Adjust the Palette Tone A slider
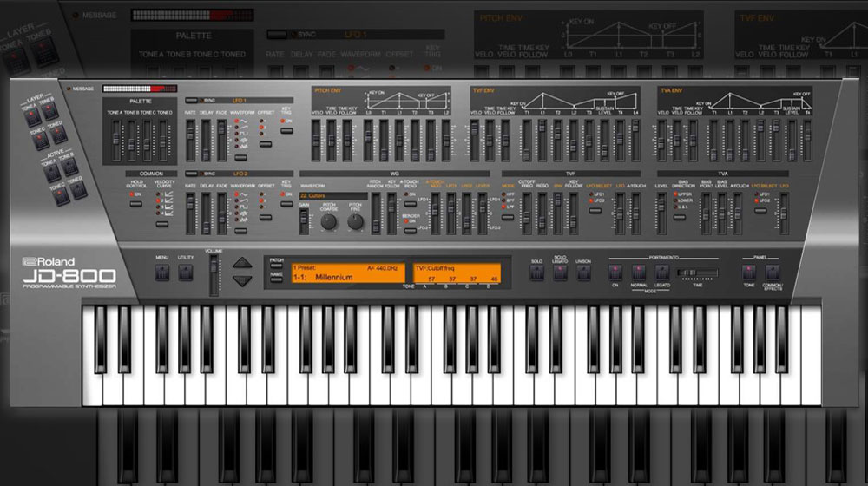The image size is (868, 486). pos(115,140)
